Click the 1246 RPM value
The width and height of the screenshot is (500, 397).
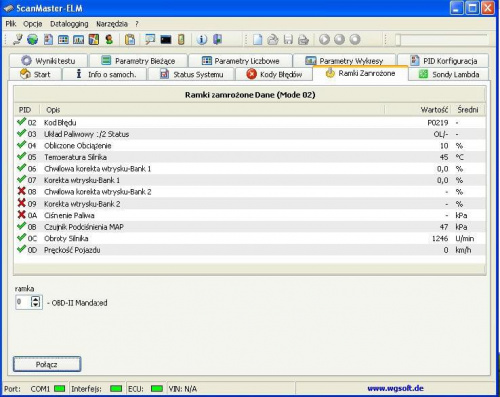click(440, 238)
